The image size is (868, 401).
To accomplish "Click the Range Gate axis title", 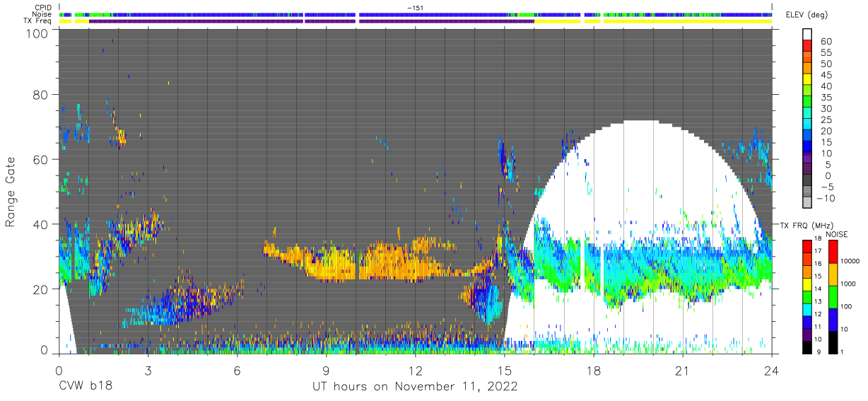I will (x=11, y=192).
